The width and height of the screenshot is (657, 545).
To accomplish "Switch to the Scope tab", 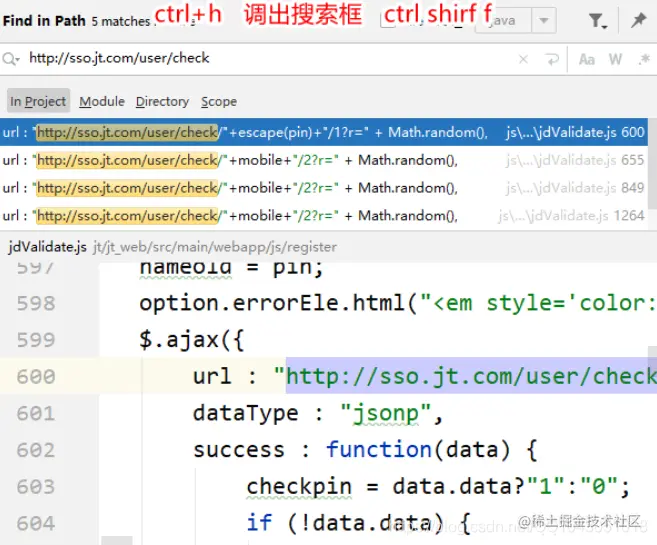I will (x=219, y=101).
